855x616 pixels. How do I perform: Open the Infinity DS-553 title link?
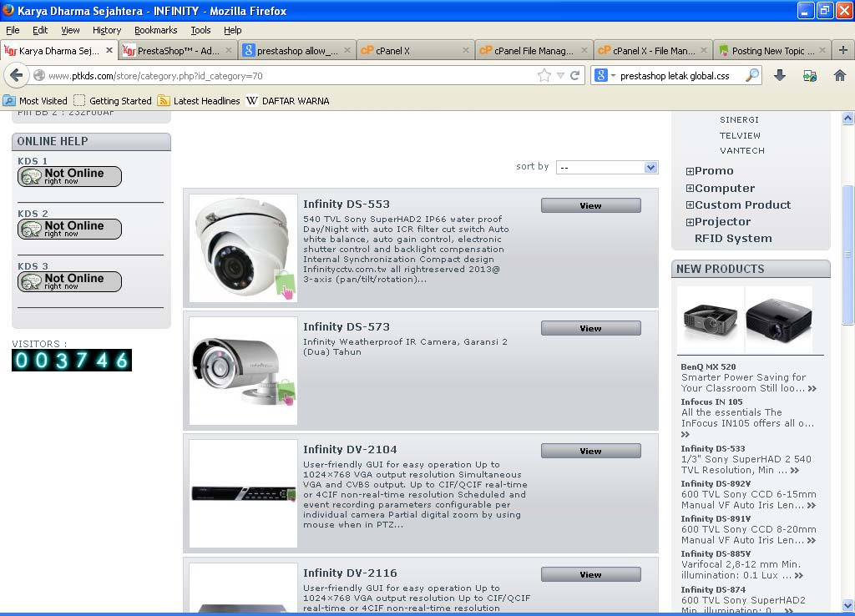[x=347, y=204]
